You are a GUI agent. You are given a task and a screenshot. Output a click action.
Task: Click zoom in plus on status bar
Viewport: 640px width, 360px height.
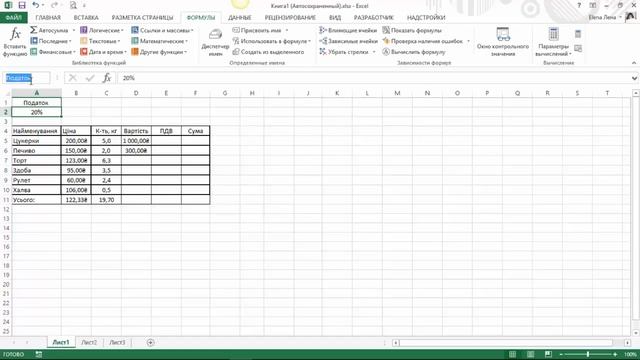tap(615, 354)
